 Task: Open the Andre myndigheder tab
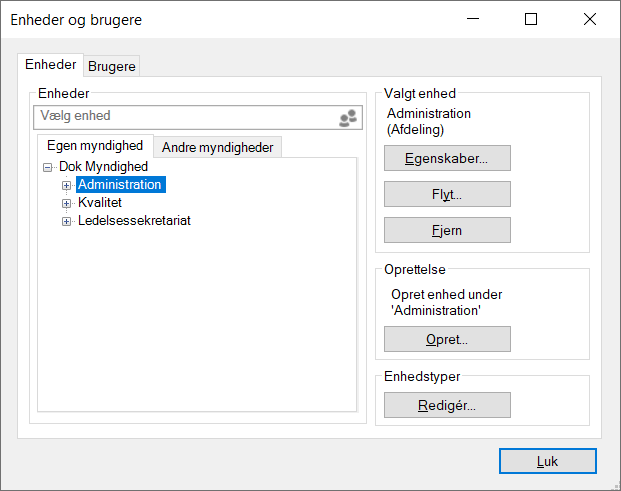click(217, 147)
